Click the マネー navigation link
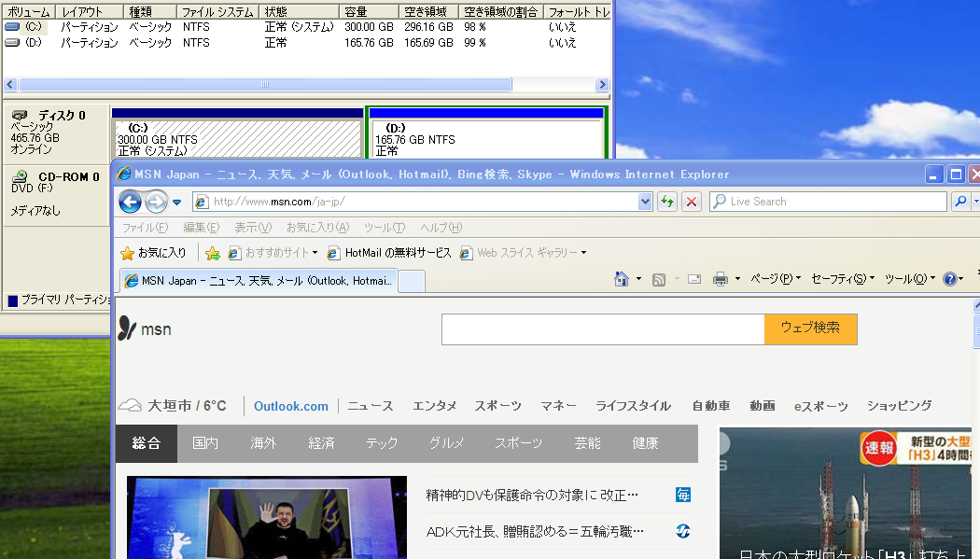Viewport: 980px width, 559px height. click(558, 406)
